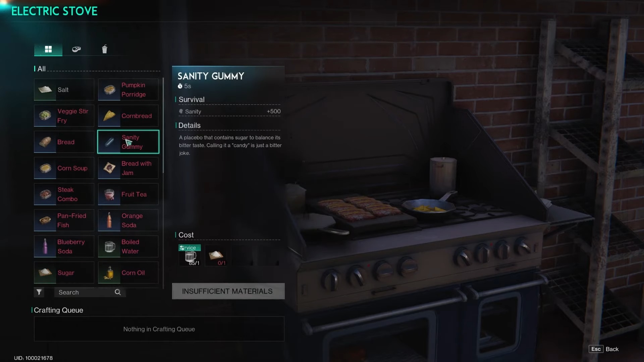
Task: Click the Sanity stat icon
Action: point(181,111)
